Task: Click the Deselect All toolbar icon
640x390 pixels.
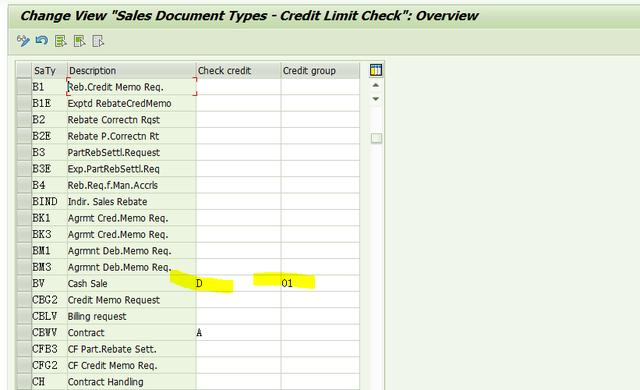Action: click(x=98, y=41)
